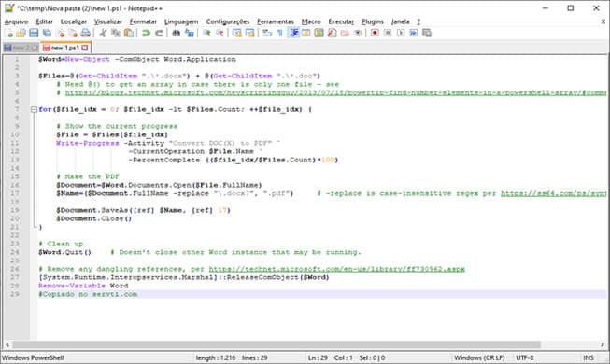Click the Save Recorded Macro icon
The image size is (610, 364).
[427, 33]
